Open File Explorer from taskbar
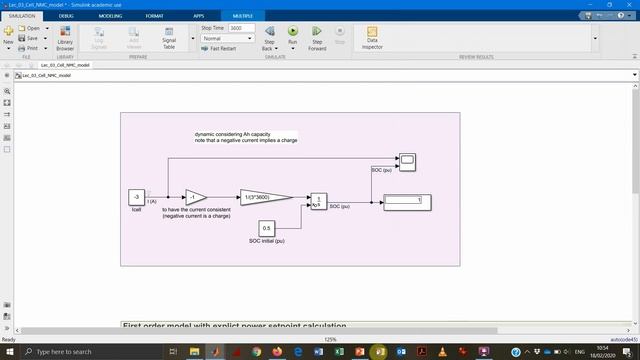640x360 pixels. click(194, 351)
